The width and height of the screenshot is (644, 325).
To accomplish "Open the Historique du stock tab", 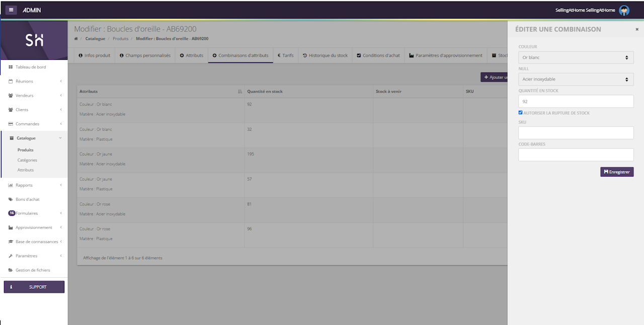I will [x=325, y=55].
